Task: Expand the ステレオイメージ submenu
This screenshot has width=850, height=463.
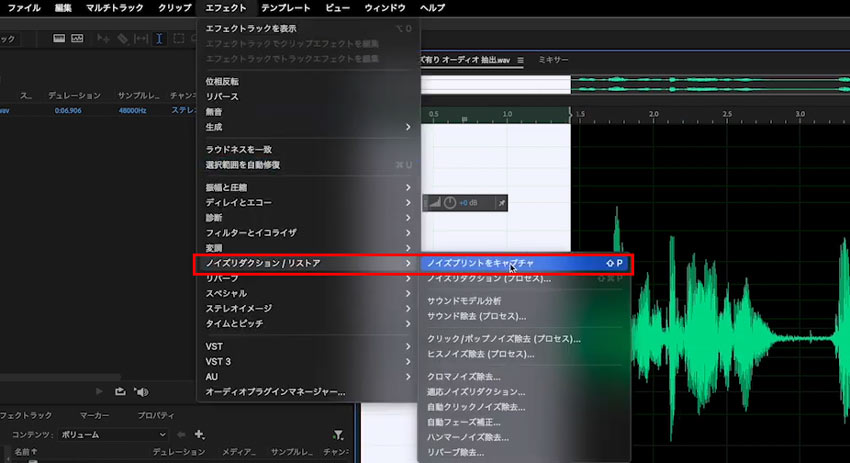Action: pos(308,308)
